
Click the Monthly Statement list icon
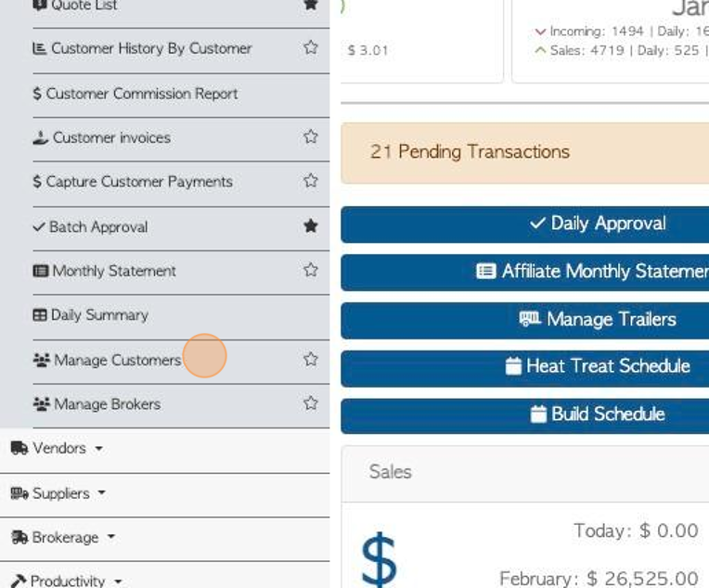(40, 271)
